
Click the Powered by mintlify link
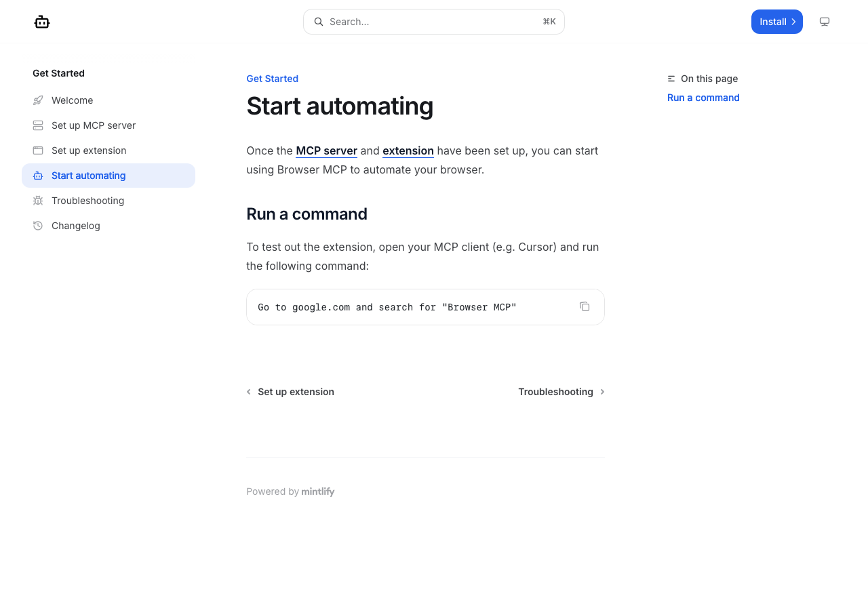(x=290, y=491)
